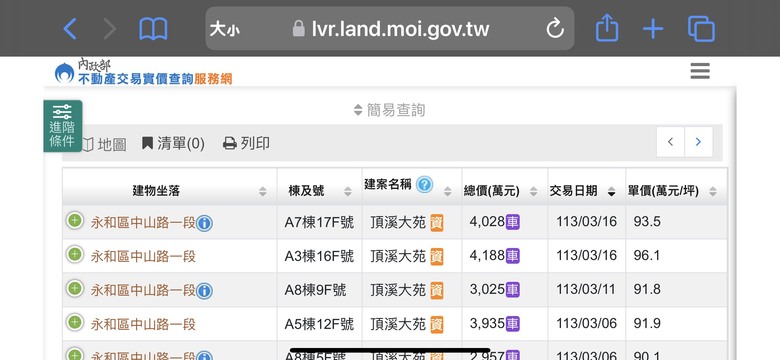This screenshot has width=780, height=360.
Task: Select 頂溪大苑 in A7棟17F號 row
Action: coord(398,222)
